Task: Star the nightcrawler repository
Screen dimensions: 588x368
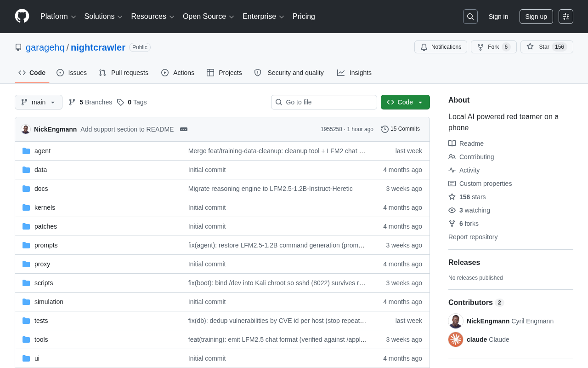Action: pos(547,47)
